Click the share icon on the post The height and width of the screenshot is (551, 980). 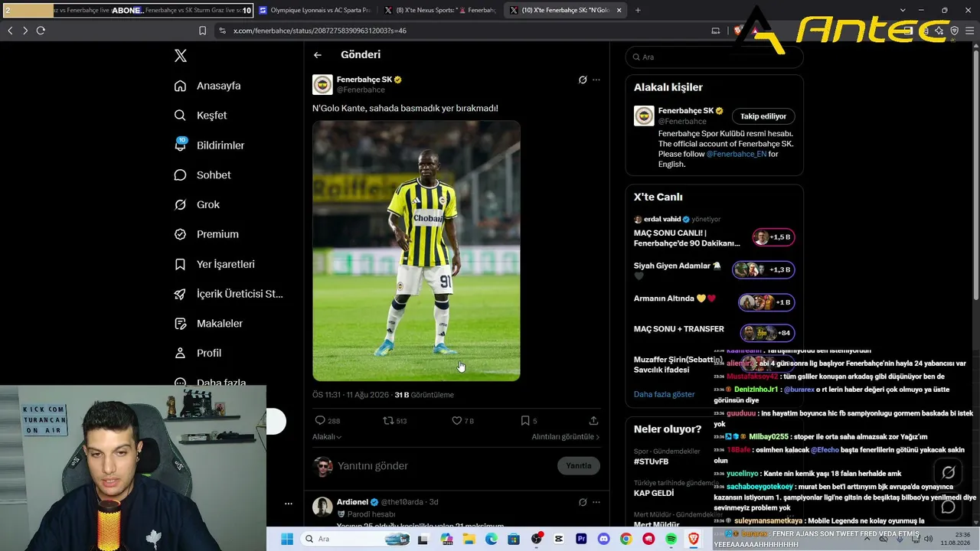click(x=593, y=420)
